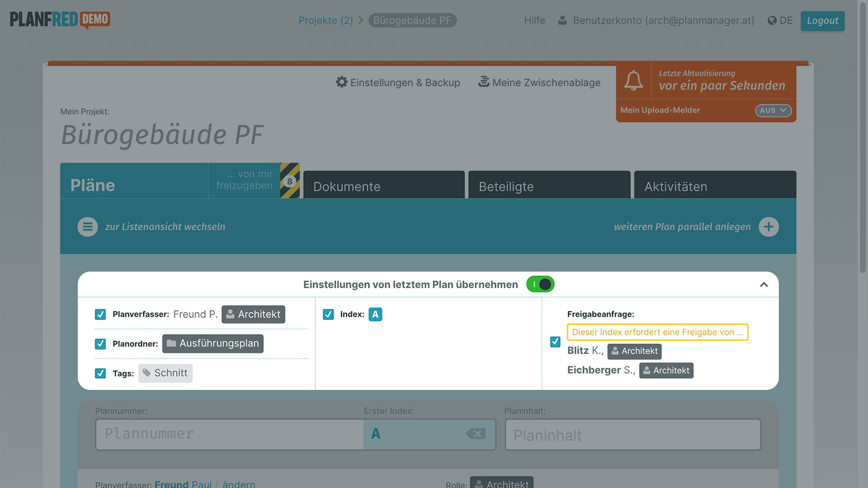Viewport: 868px width, 488px height.
Task: Uncheck the Planordner checkbox
Action: coord(100,344)
